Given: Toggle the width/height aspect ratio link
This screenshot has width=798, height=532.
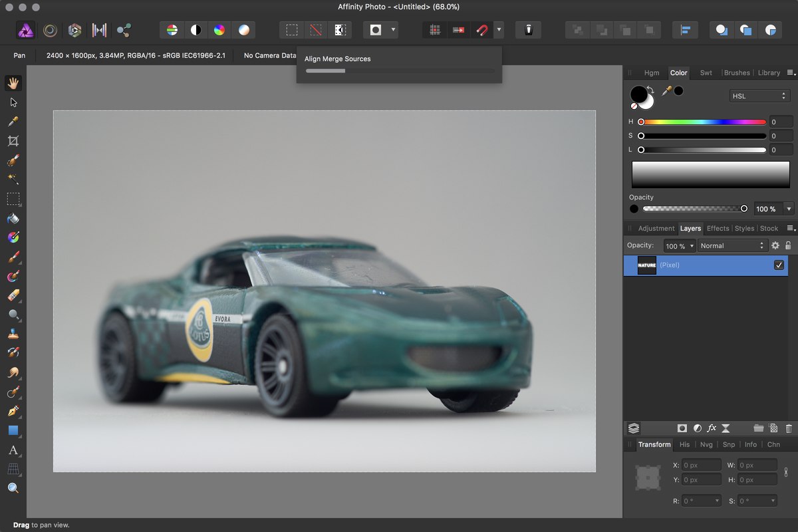Looking at the screenshot, I should (785, 472).
